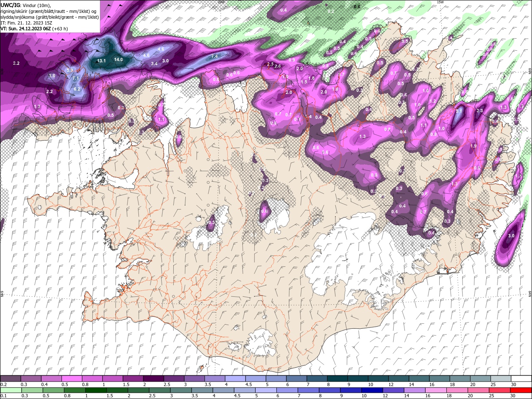Click the 'VT: Sun. 24.12.2023 06Z' valid time

(26, 29)
